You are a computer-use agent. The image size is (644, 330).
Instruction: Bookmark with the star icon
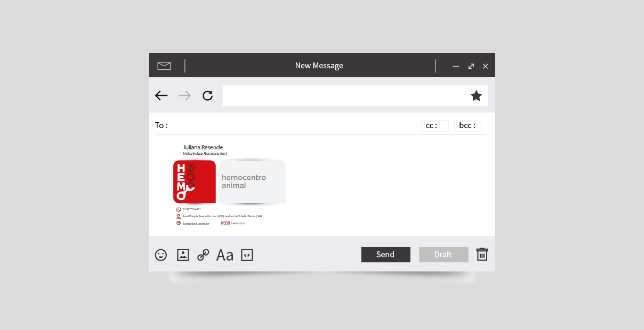click(x=476, y=96)
